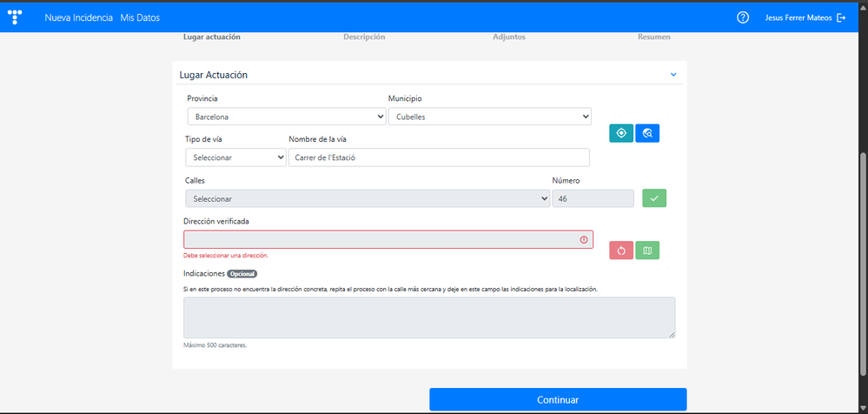Select the Descripción step tab
The image size is (868, 414).
(364, 37)
